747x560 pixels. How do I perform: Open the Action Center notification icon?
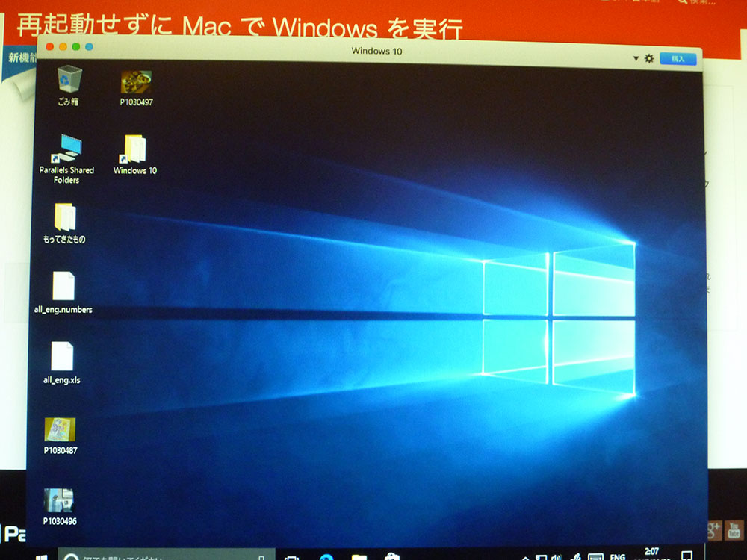coord(686,556)
